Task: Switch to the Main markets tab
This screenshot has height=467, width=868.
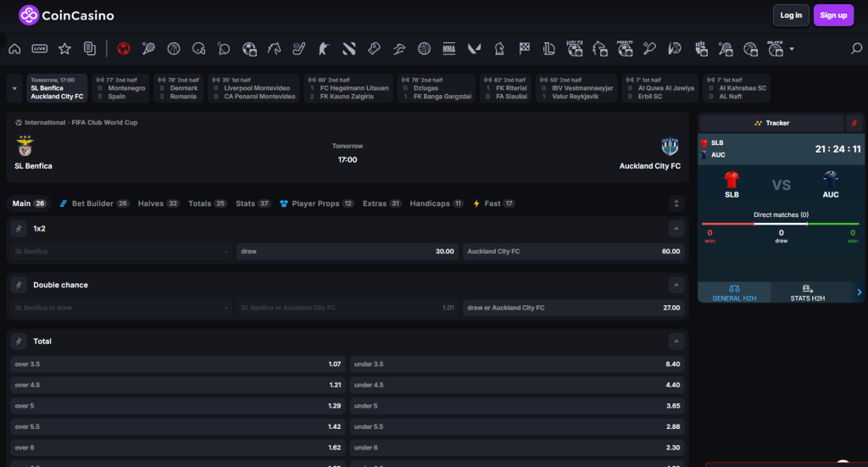Action: [29, 203]
